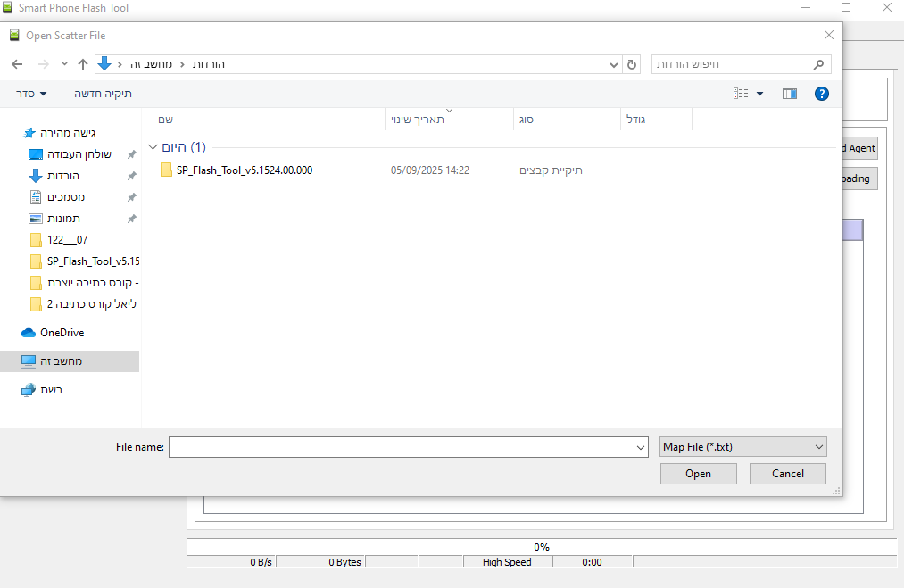The height and width of the screenshot is (588, 904).
Task: Click the Open button
Action: 698,474
